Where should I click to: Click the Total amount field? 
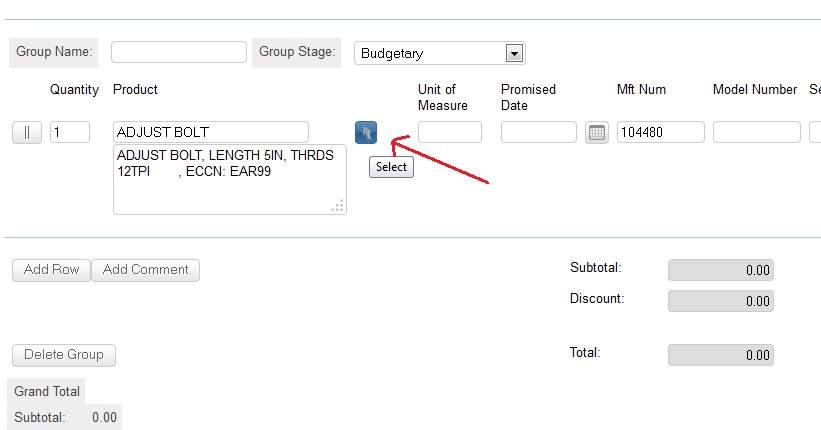point(720,355)
